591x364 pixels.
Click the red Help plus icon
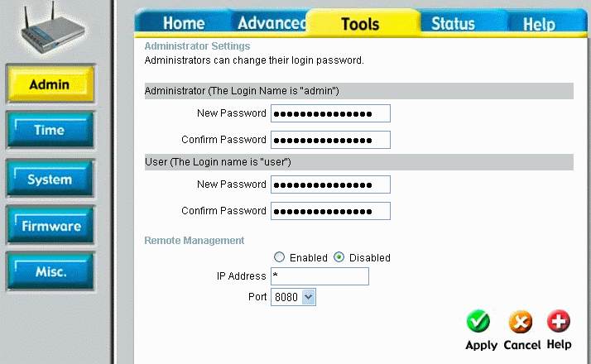tap(559, 322)
